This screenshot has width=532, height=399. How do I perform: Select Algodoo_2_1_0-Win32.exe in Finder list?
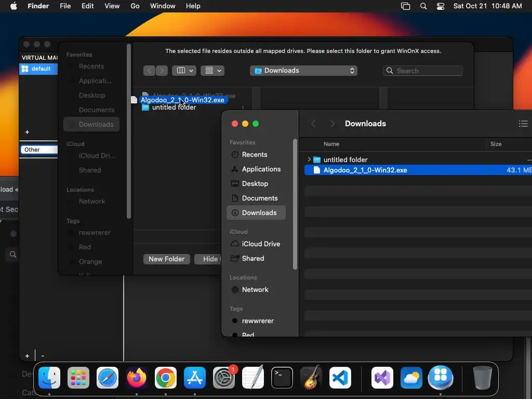pos(418,170)
